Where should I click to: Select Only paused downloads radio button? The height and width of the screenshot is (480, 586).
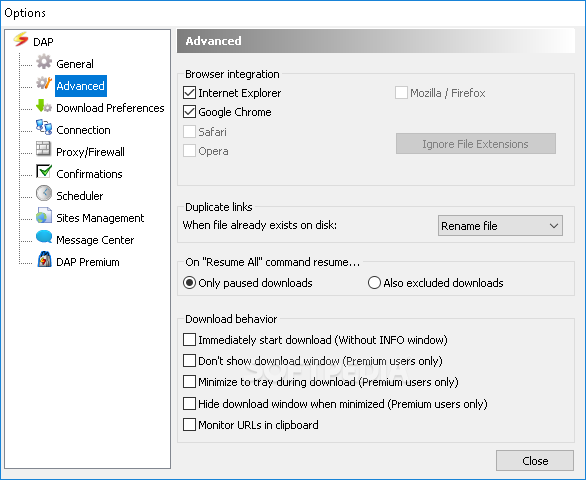189,283
